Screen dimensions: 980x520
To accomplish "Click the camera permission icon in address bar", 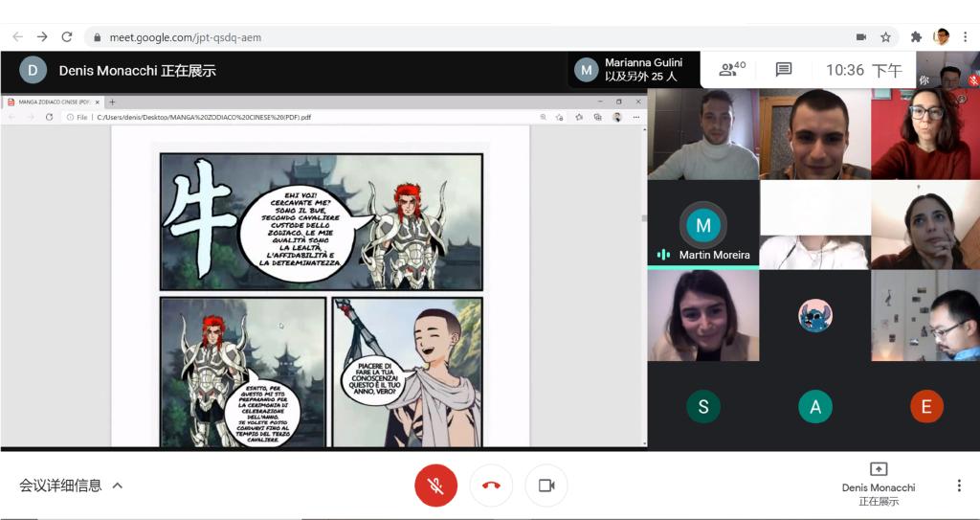I will point(861,37).
